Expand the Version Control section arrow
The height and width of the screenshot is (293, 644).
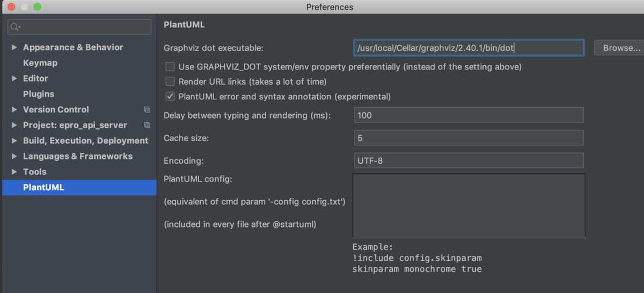[x=14, y=109]
